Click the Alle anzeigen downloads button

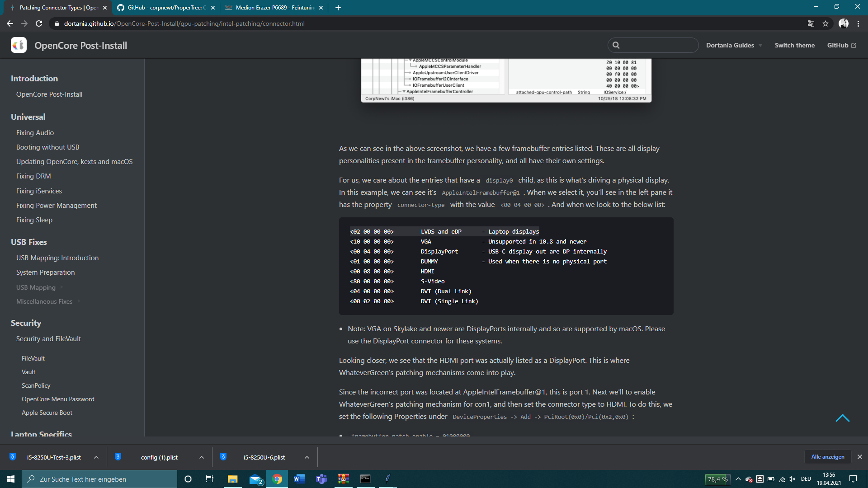click(x=827, y=457)
